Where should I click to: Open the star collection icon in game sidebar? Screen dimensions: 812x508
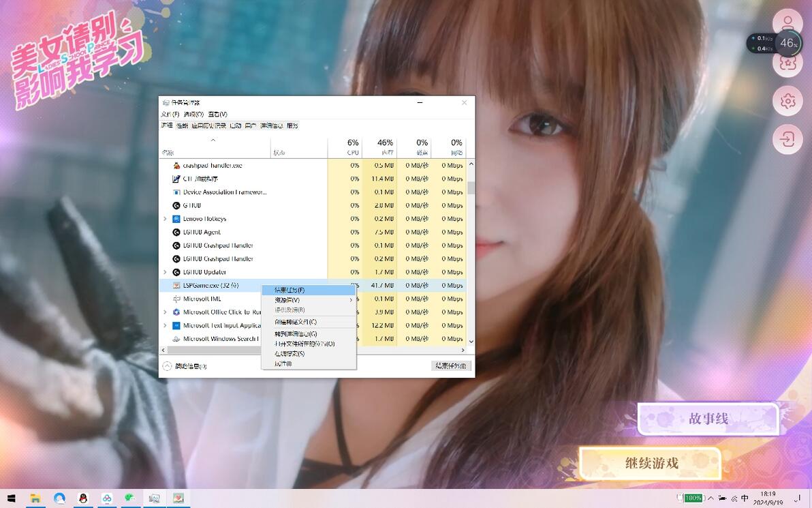click(x=787, y=63)
